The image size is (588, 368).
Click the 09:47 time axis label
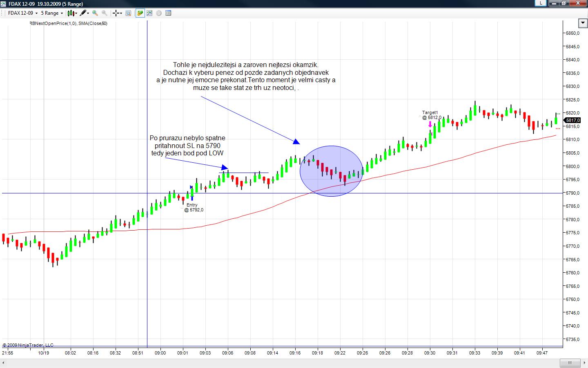coord(542,353)
